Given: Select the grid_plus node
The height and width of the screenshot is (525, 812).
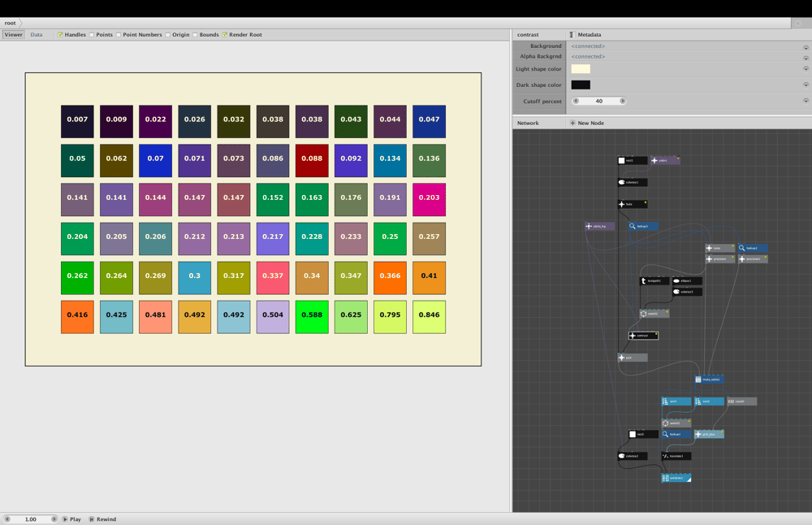Looking at the screenshot, I should [x=709, y=434].
